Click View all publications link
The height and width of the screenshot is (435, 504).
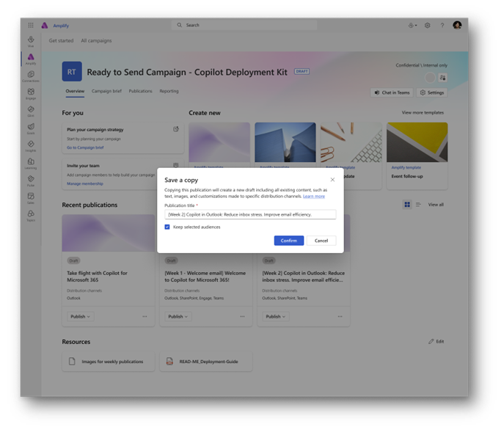point(436,205)
